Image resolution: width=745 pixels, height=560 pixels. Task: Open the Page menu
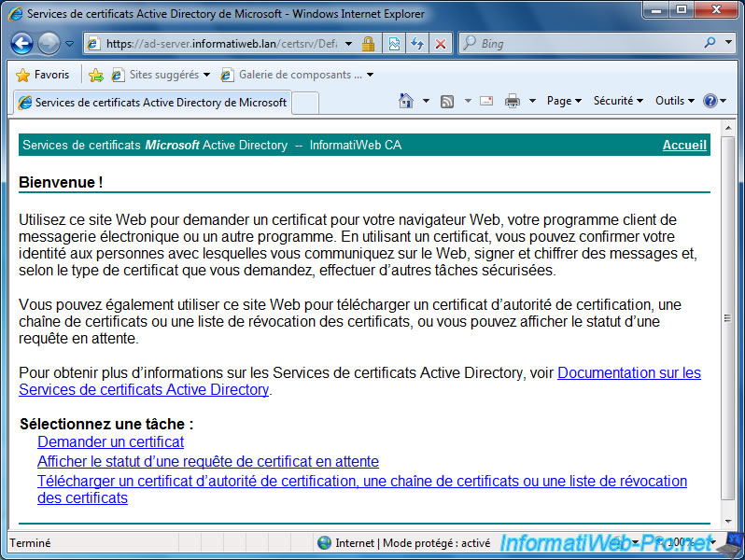564,101
